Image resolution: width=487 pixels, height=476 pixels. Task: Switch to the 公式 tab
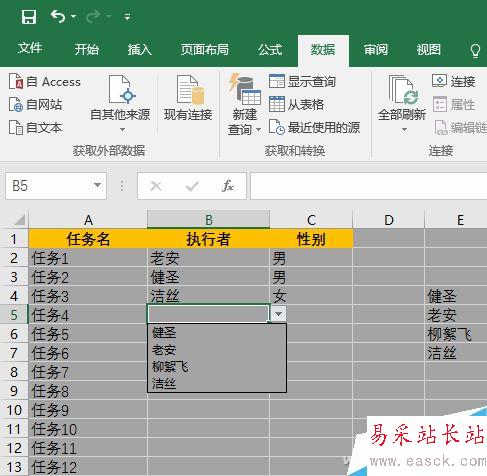tap(270, 49)
